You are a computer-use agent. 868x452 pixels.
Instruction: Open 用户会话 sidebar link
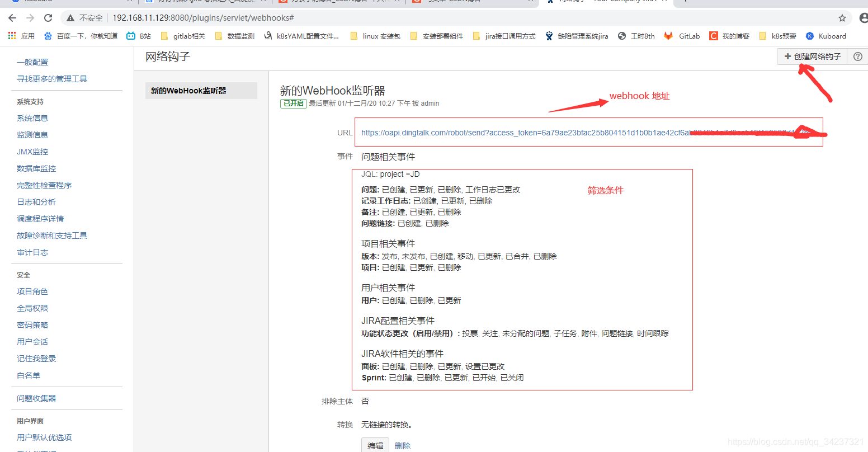(x=32, y=342)
